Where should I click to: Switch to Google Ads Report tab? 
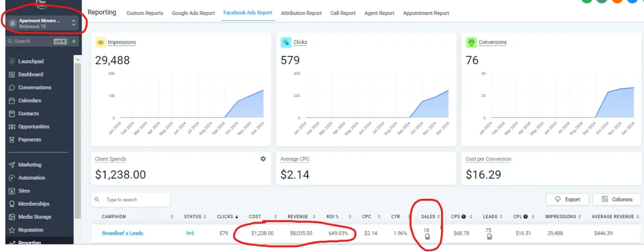point(193,13)
